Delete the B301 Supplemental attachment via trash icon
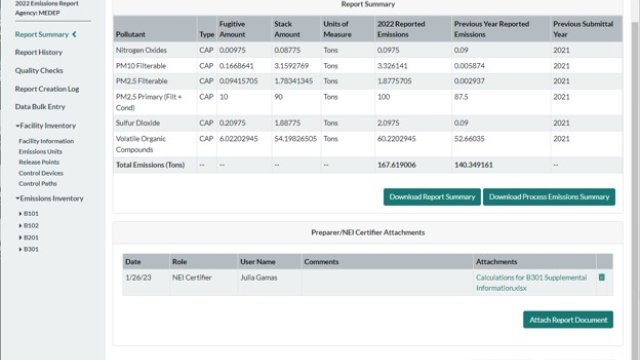 602,277
